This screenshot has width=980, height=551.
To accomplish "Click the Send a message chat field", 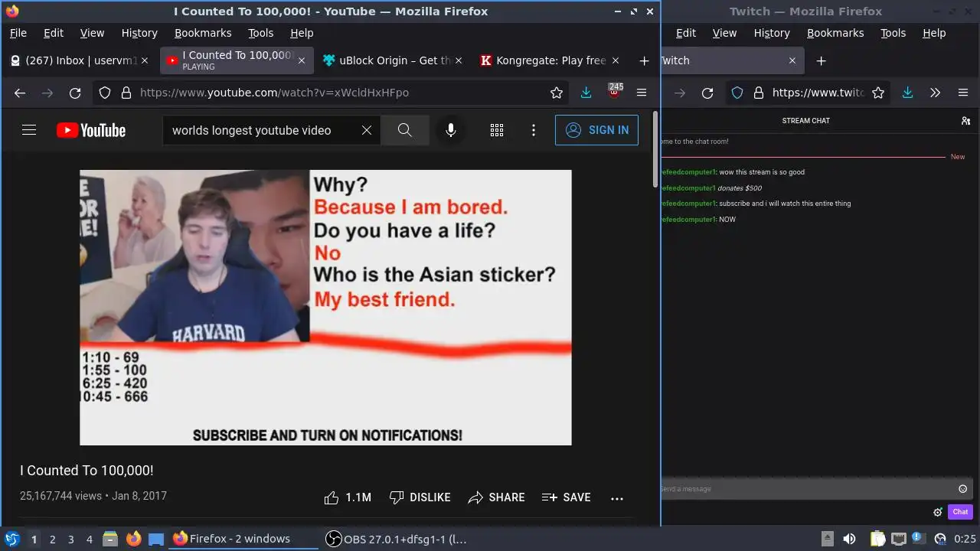I will pyautogui.click(x=808, y=489).
